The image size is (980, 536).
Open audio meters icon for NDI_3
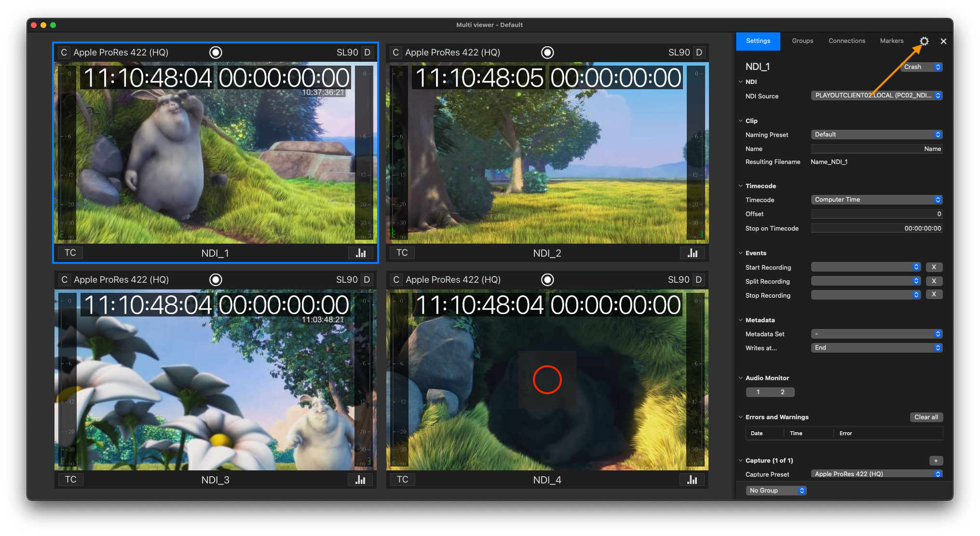[x=360, y=480]
